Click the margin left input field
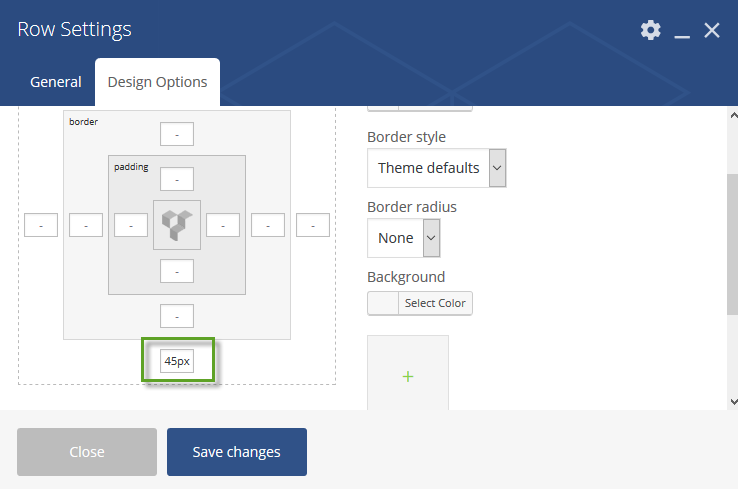The width and height of the screenshot is (738, 489). pyautogui.click(x=41, y=225)
